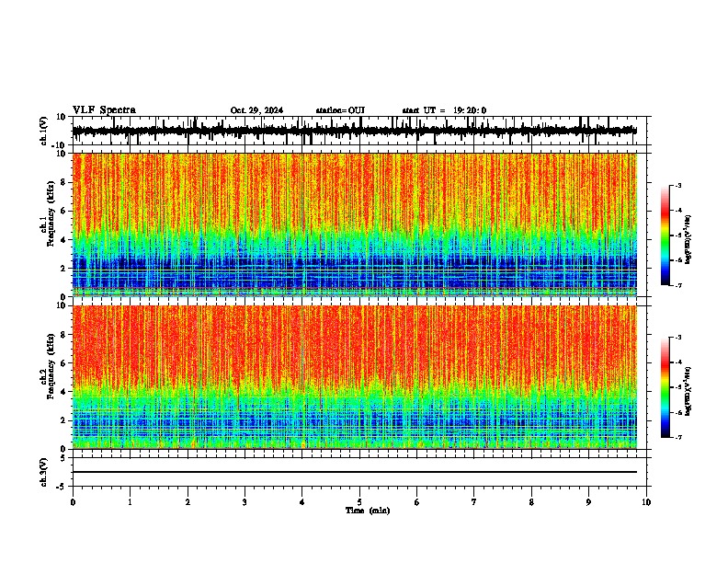The width and height of the screenshot is (728, 563).
Task: Click the log(PSD) label beside ch.2 color bar
Action: click(688, 391)
